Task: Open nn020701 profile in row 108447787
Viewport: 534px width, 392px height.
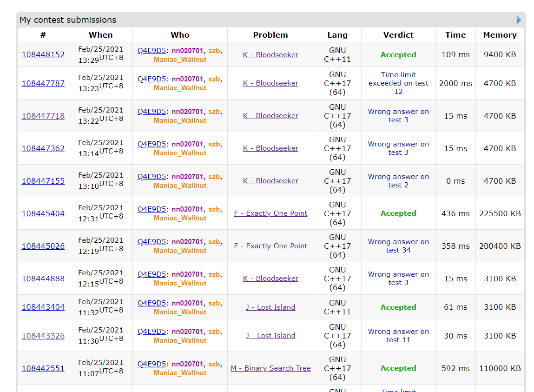Action: tap(187, 79)
